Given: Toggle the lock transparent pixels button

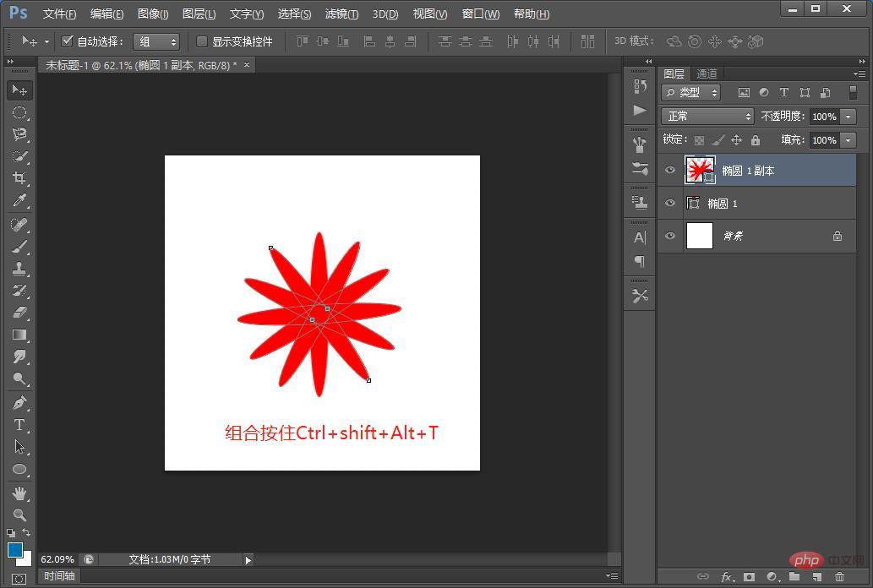Looking at the screenshot, I should pos(699,140).
